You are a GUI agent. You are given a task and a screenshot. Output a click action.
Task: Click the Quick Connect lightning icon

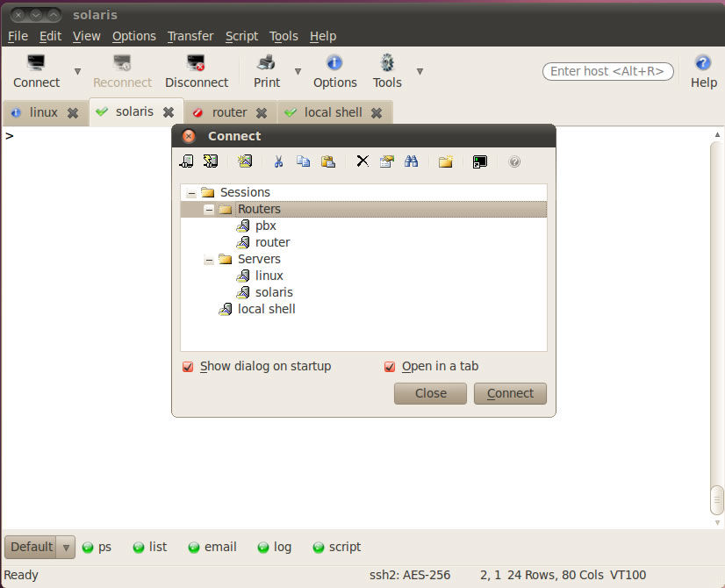click(x=211, y=161)
